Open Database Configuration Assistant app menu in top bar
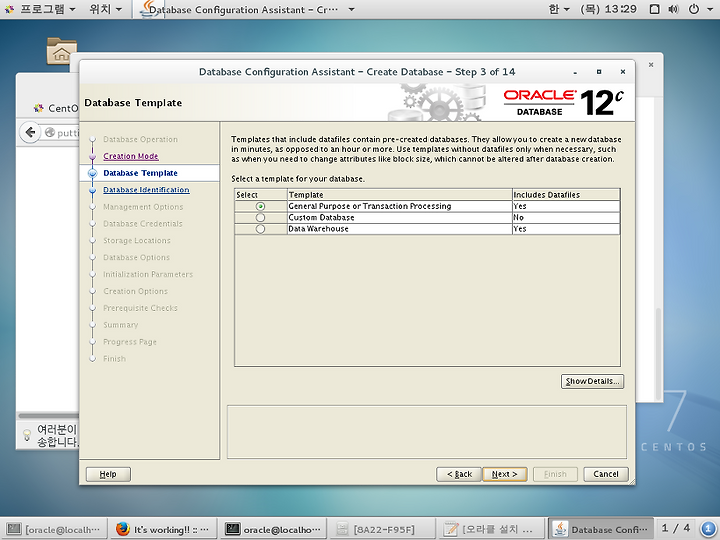This screenshot has width=720, height=540. click(x=248, y=9)
